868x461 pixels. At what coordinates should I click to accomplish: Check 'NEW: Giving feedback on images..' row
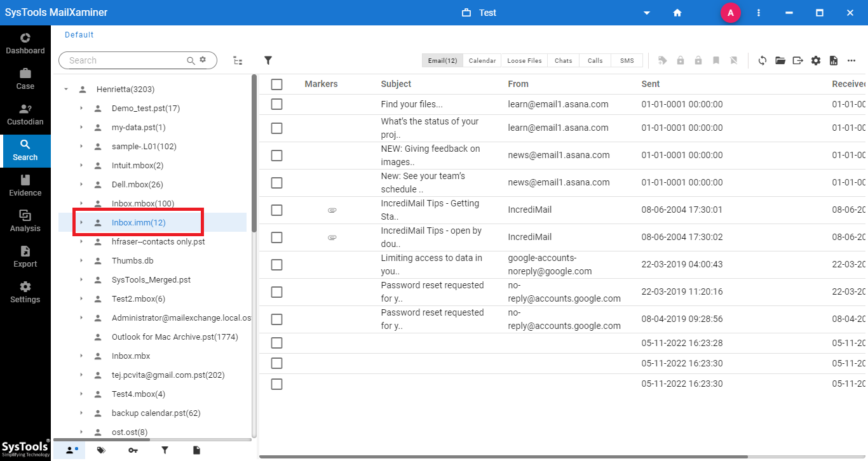[x=276, y=155]
